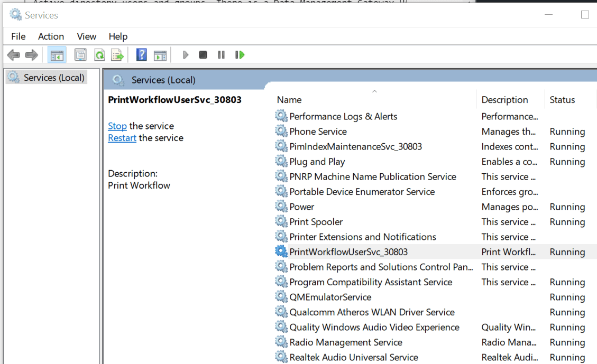This screenshot has width=597, height=364.
Task: Sort by the Status column header
Action: 562,100
